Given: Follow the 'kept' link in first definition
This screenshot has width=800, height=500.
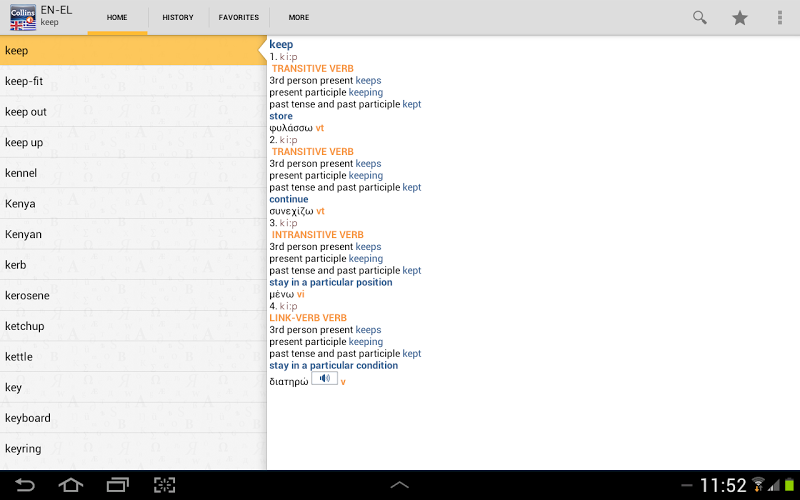Looking at the screenshot, I should [412, 104].
